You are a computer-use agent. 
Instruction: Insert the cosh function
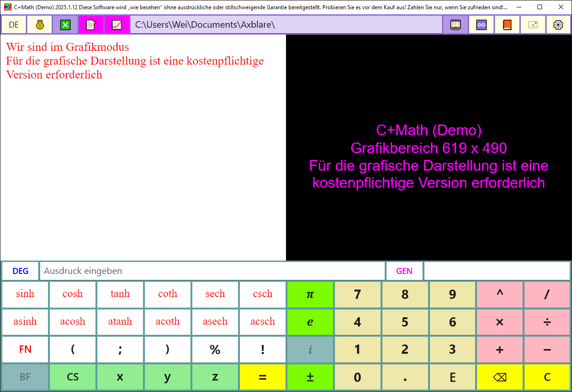[72, 294]
